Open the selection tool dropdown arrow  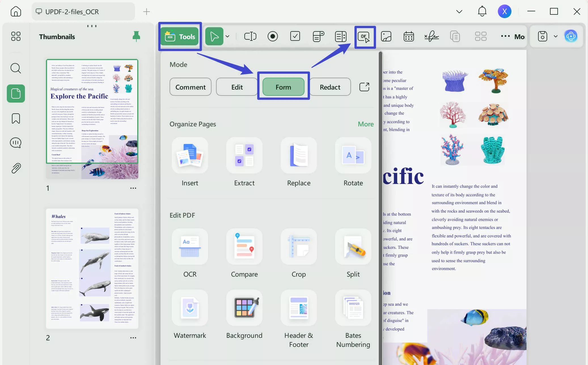(227, 36)
